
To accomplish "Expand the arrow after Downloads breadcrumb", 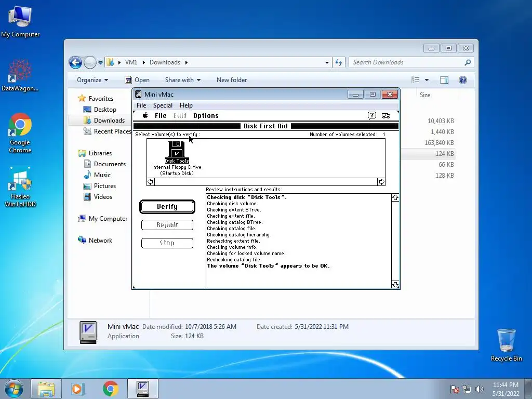I will (x=187, y=62).
